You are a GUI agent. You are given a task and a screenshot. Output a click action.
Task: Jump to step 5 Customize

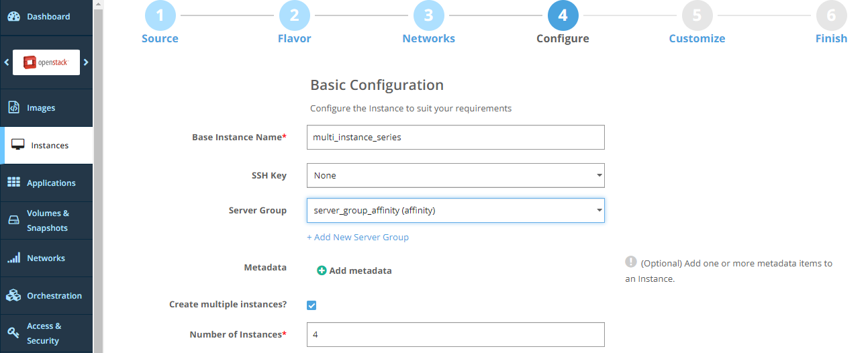[697, 15]
